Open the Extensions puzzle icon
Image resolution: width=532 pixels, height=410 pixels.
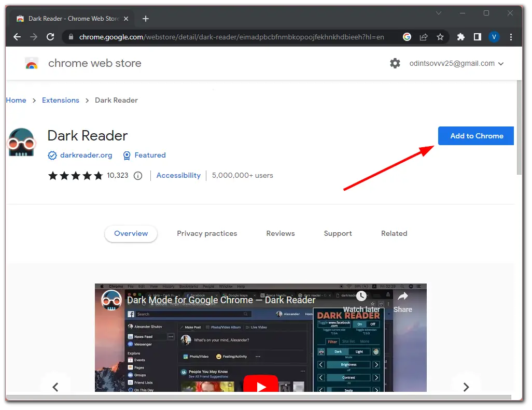461,37
